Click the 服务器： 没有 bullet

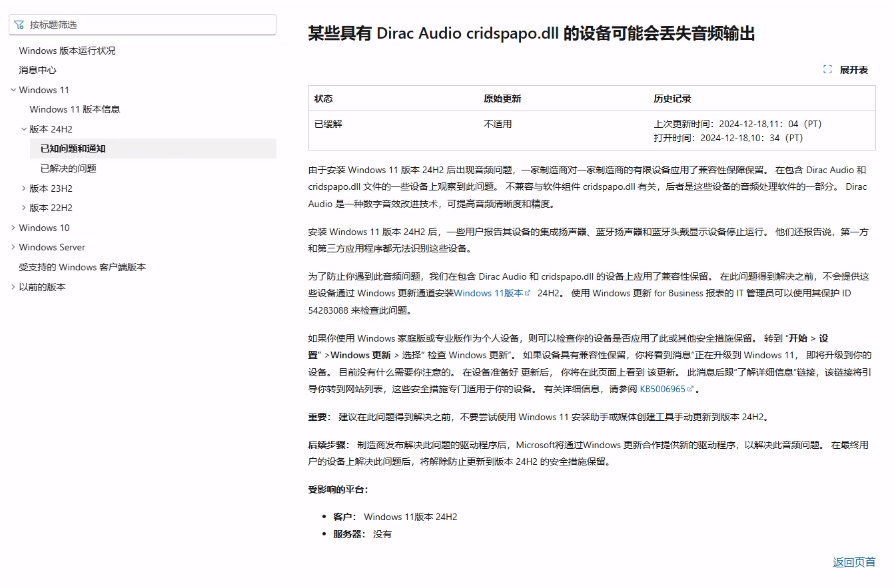(x=362, y=534)
